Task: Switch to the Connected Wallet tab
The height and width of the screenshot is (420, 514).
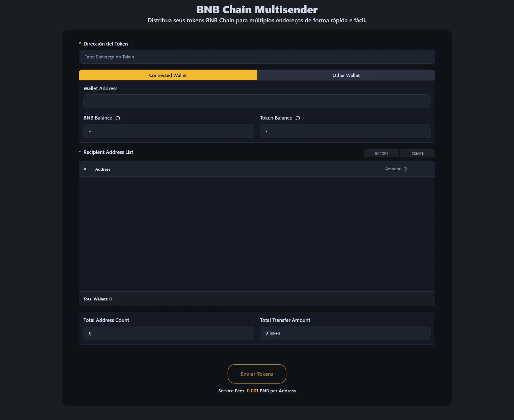Action: click(x=168, y=75)
